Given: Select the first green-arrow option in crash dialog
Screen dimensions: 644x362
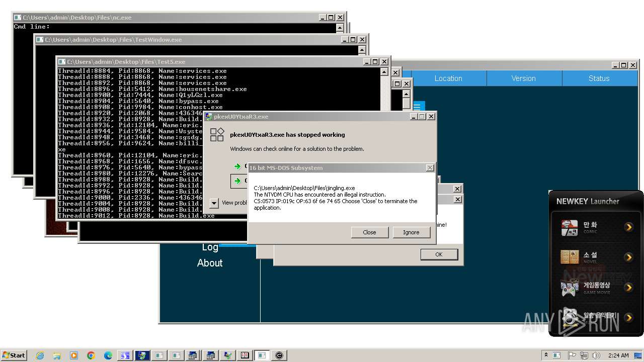Looking at the screenshot, I should [x=237, y=166].
